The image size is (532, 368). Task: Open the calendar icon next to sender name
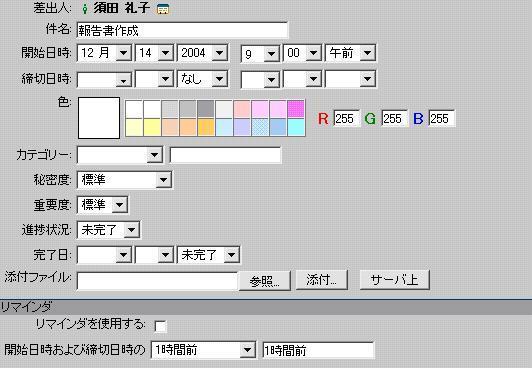pyautogui.click(x=163, y=9)
